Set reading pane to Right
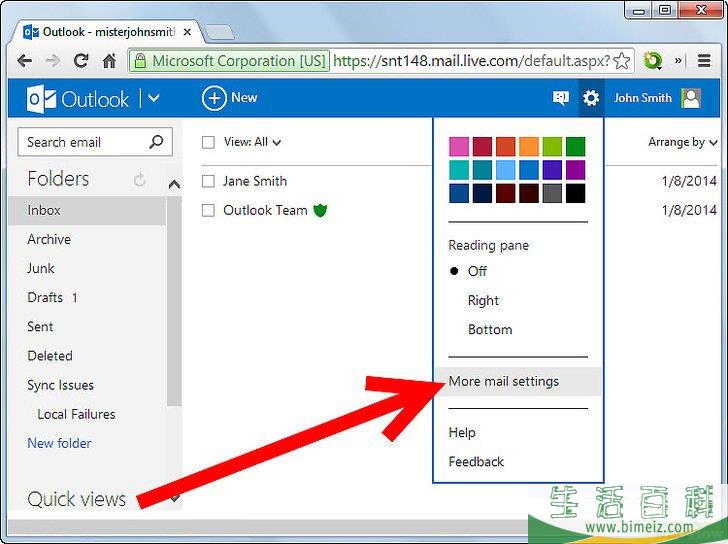728x544 pixels. point(483,300)
